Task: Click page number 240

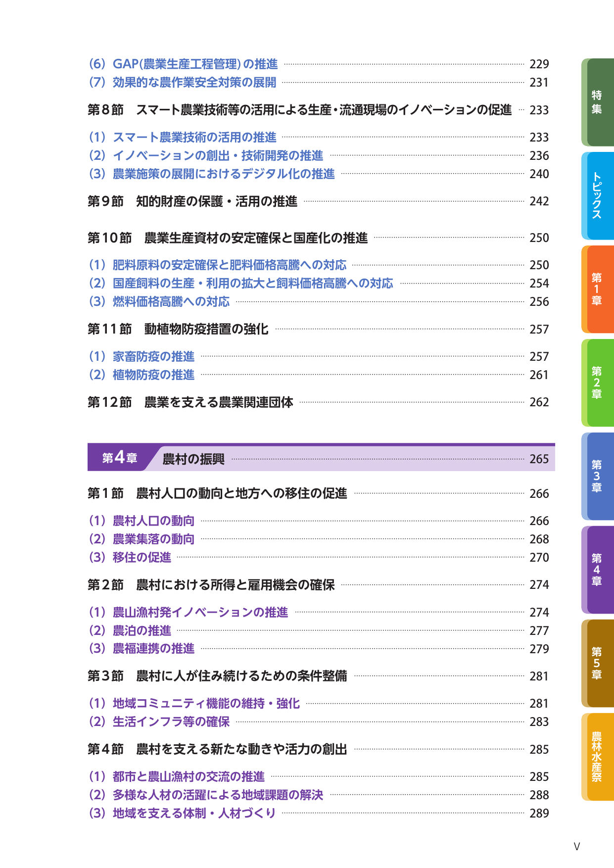Action: [x=539, y=174]
